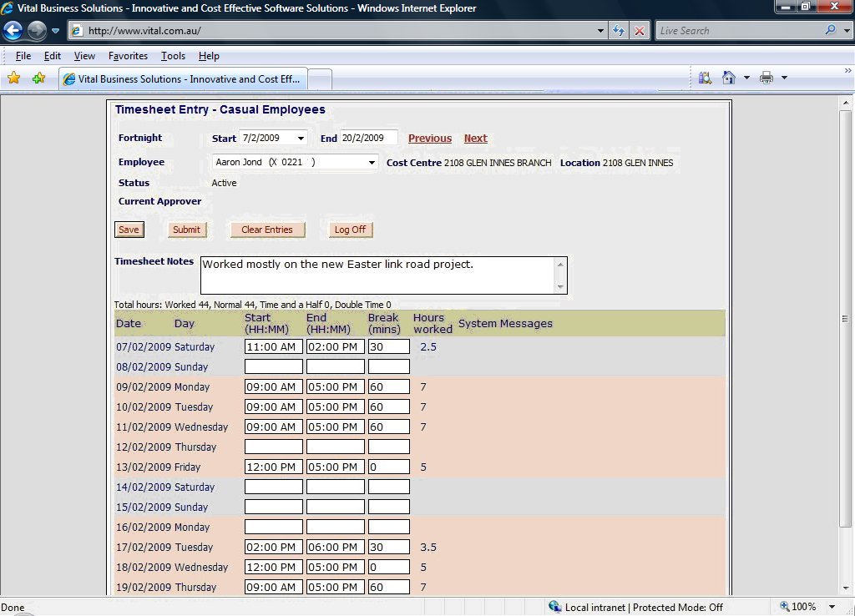This screenshot has width=855, height=616.
Task: Click Break field for 18/02/2009 Wednesday
Action: pyautogui.click(x=389, y=568)
